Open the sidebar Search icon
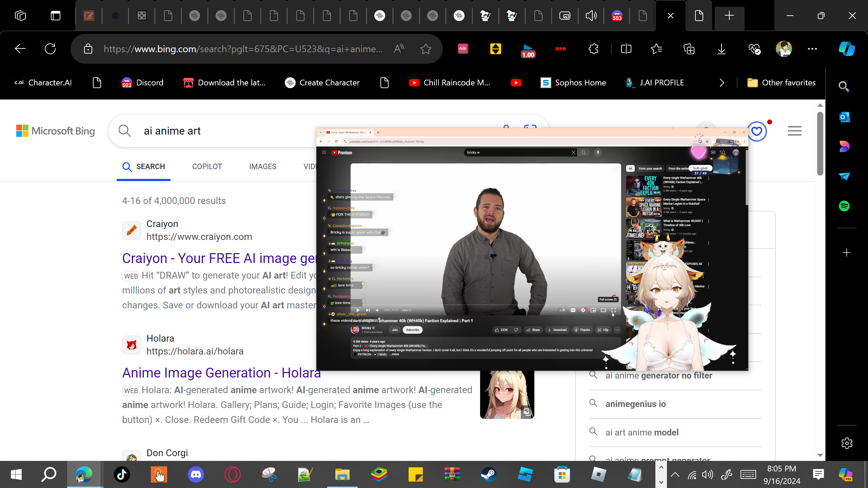 click(844, 87)
